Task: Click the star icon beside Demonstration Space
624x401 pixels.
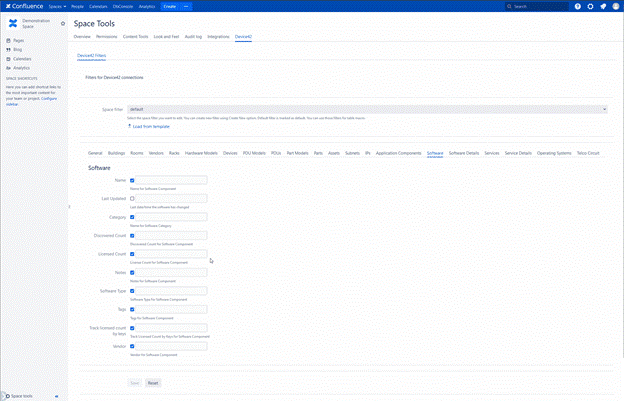Action: click(63, 23)
